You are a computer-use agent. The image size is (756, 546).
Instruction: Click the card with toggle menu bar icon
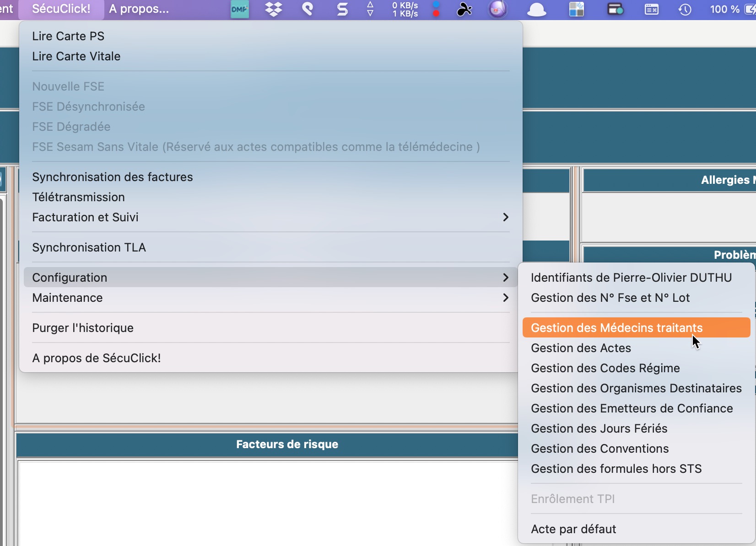coord(615,9)
